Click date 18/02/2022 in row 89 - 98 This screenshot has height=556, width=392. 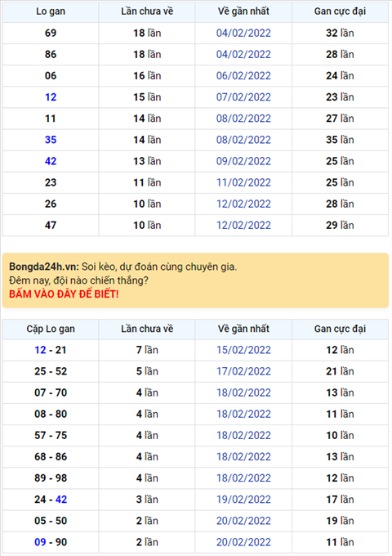coord(243,478)
